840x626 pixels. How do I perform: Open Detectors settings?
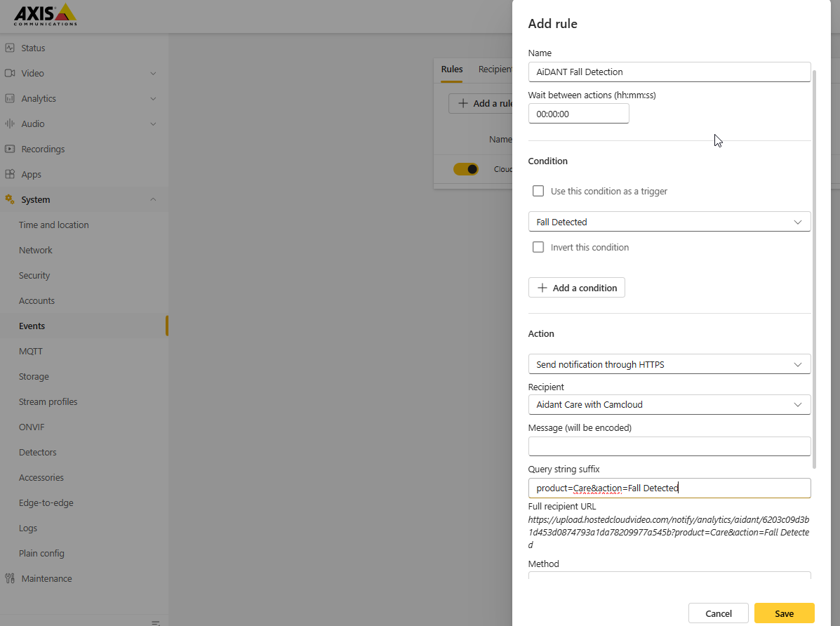click(x=37, y=453)
